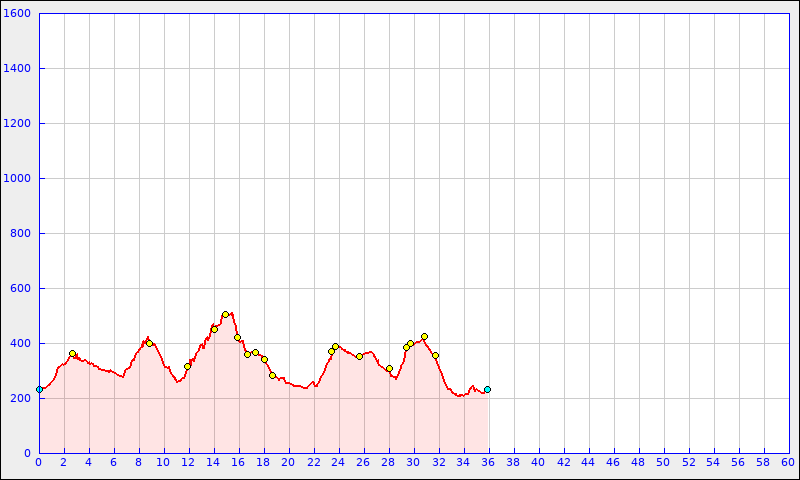Select the low yellow waypoint near distance 18.7

tap(272, 375)
